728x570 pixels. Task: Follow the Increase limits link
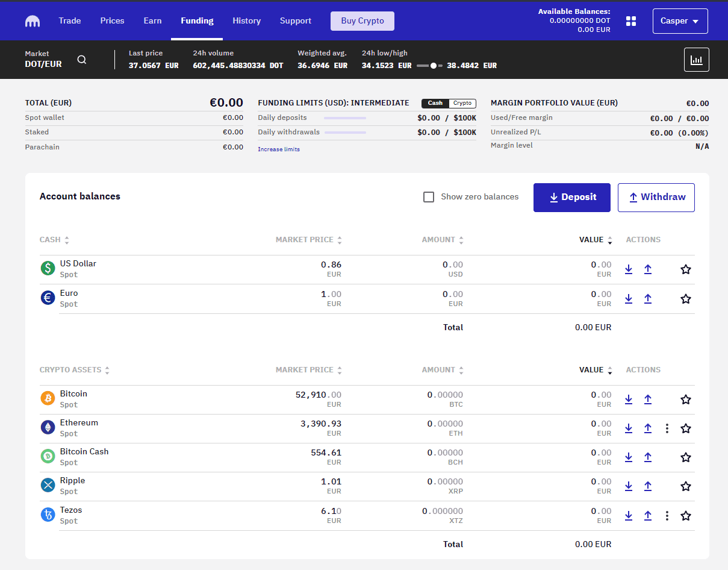(279, 149)
